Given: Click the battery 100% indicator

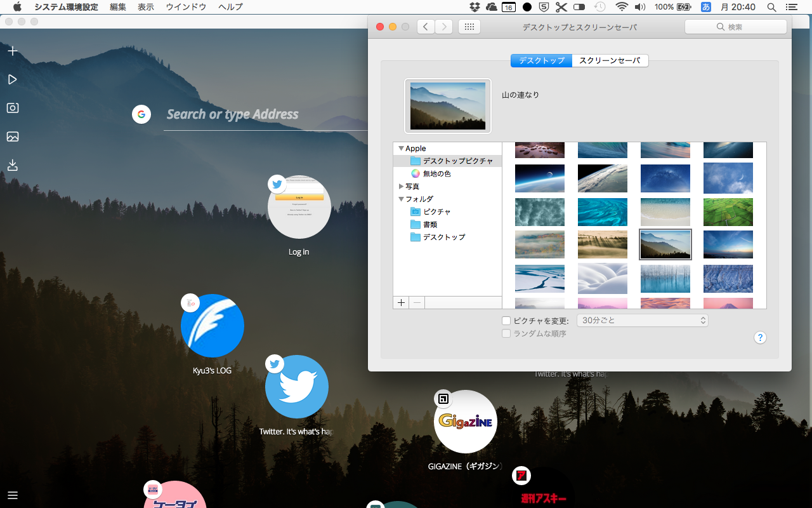Looking at the screenshot, I should tap(672, 7).
